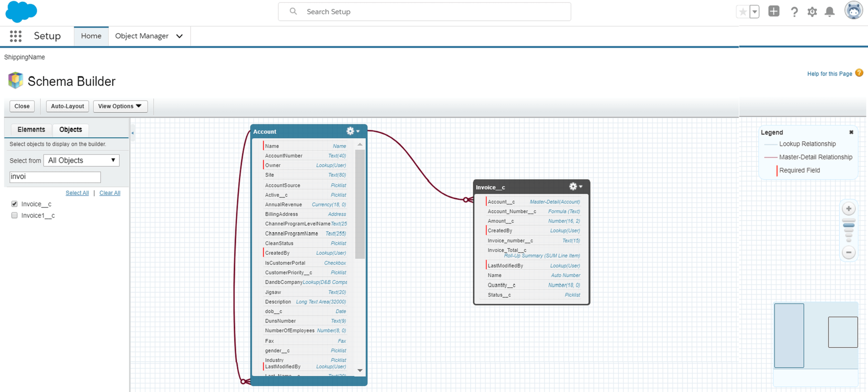Zoom out with the minus button
This screenshot has width=868, height=392.
(x=849, y=252)
